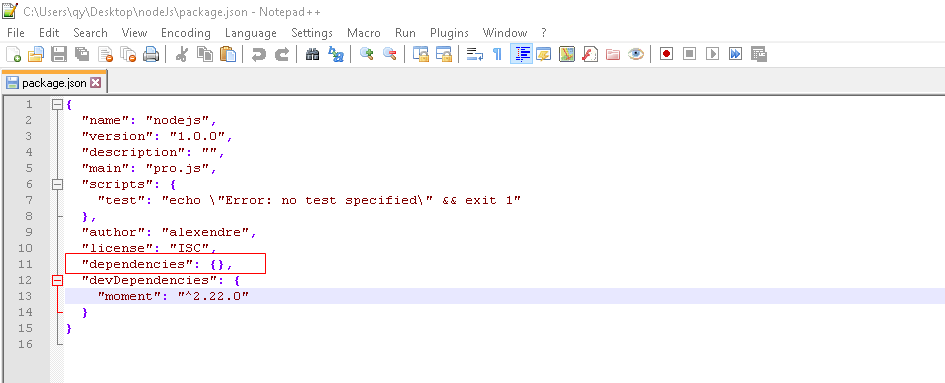Collapse the root object fold on line 1
945x383 pixels.
[x=58, y=104]
